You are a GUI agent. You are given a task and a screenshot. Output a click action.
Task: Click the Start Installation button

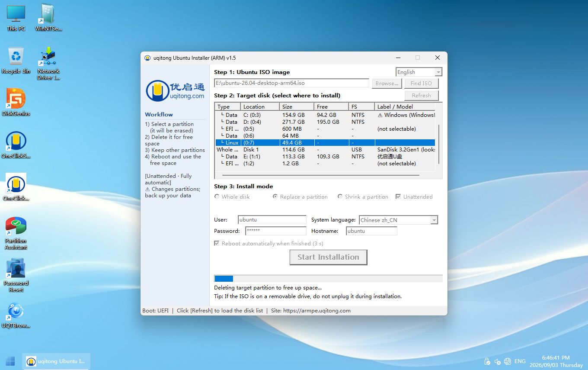point(328,257)
